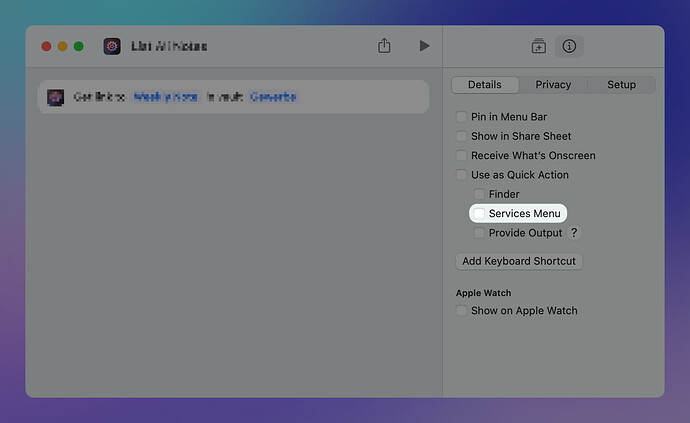
Task: Enable the Provide Output checkbox
Action: [x=480, y=233]
